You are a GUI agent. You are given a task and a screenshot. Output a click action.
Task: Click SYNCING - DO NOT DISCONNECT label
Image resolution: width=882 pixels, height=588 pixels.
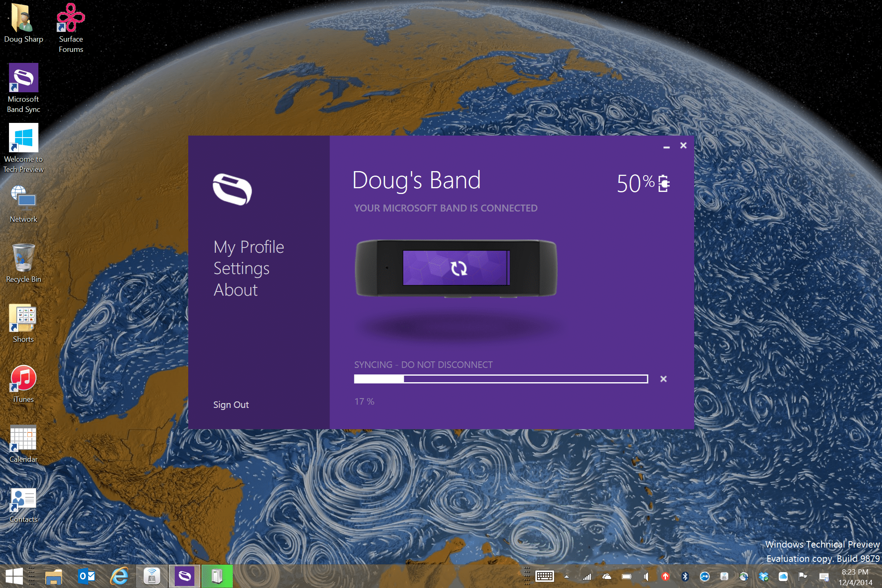423,365
